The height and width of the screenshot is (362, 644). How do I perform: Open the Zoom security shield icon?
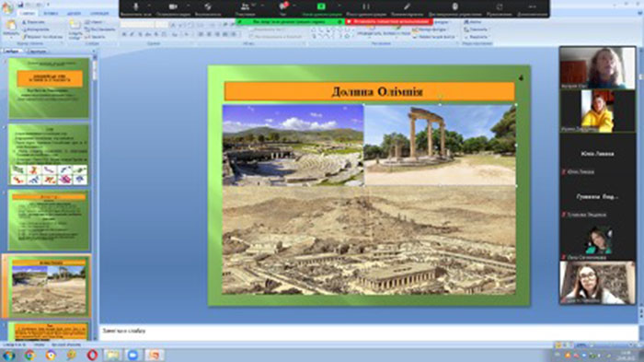coord(208,6)
